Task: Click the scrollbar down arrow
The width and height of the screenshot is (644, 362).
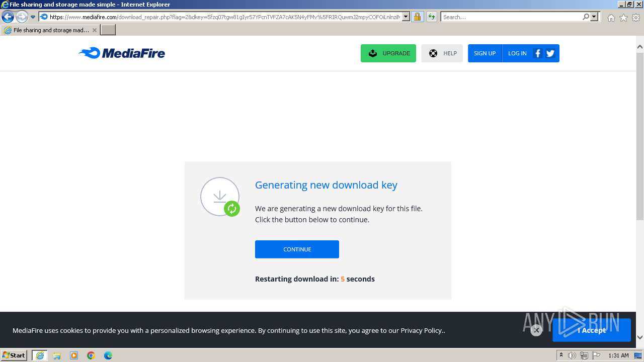Action: (640, 337)
